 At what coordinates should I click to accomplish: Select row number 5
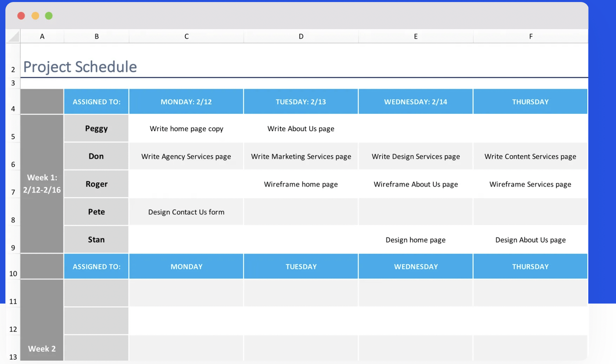tap(13, 136)
